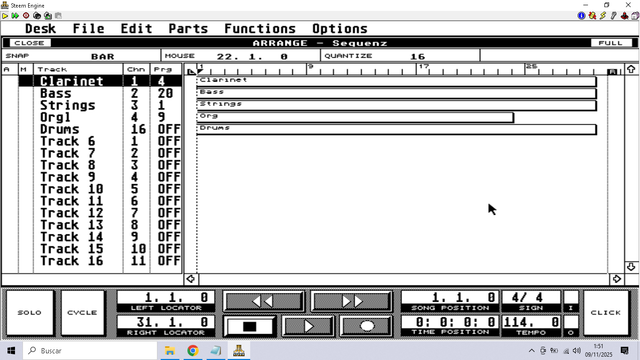
Task: Open the File menu
Action: pos(89,29)
